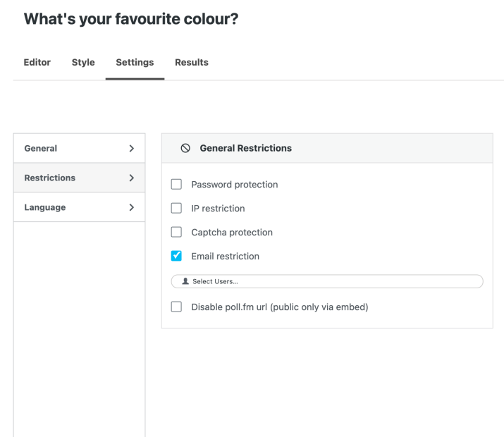Click the chevron next to Restrictions
The image size is (504, 437).
(x=131, y=178)
